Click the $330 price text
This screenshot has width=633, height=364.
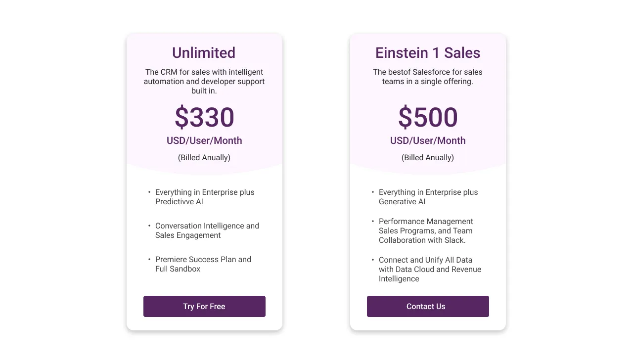coord(204,118)
